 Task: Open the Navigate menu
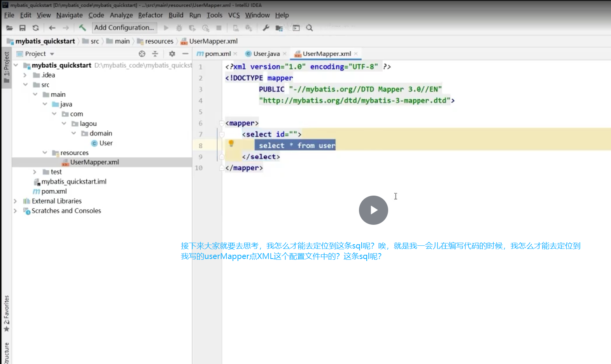click(x=69, y=15)
